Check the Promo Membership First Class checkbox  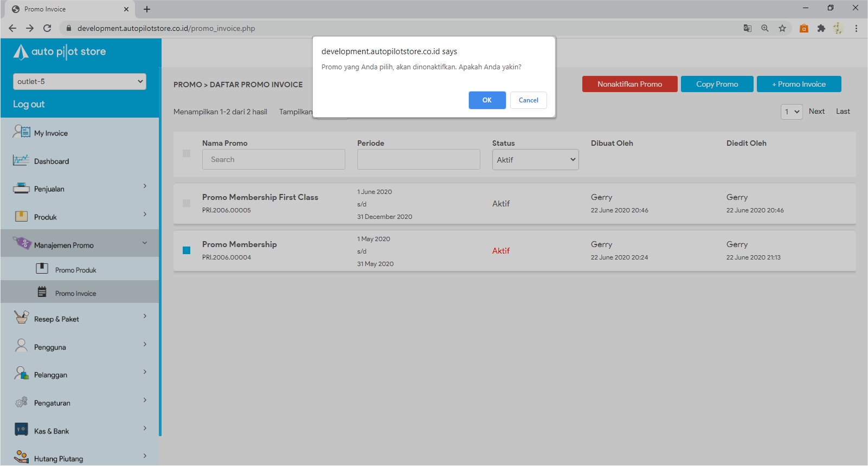[187, 203]
